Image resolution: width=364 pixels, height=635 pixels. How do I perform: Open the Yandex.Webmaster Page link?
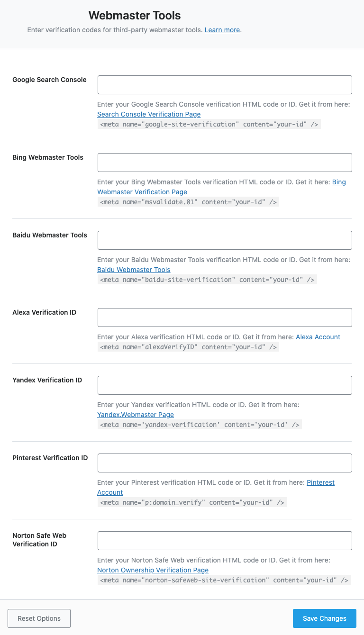[x=136, y=415]
